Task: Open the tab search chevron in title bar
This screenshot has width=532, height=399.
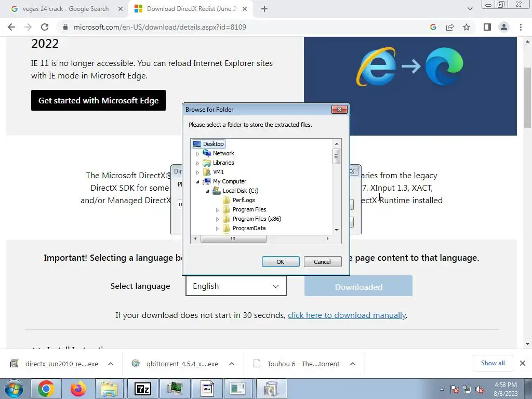Action: coord(470,9)
